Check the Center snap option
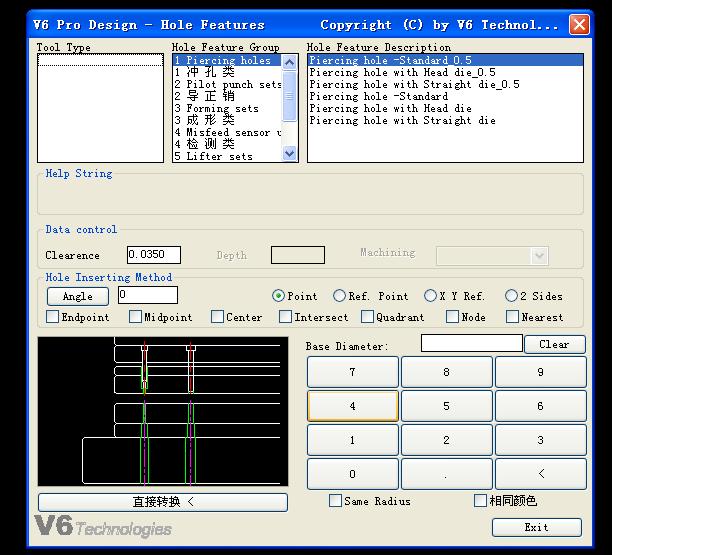720x555 pixels. 217,317
